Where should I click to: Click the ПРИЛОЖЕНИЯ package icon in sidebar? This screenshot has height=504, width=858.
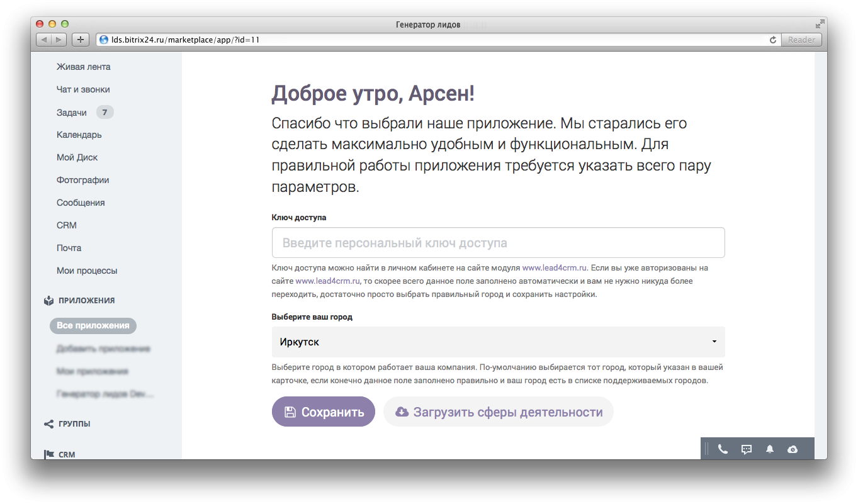48,300
